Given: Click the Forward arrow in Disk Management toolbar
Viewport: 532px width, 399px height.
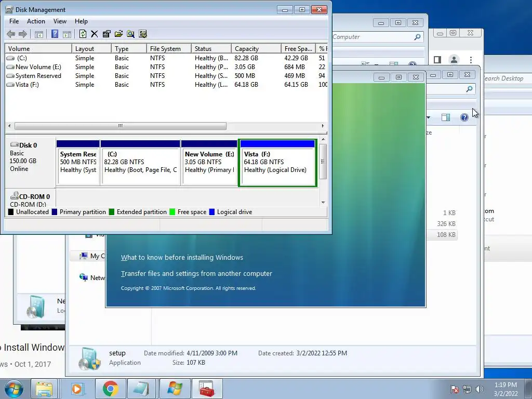Looking at the screenshot, I should click(x=23, y=34).
